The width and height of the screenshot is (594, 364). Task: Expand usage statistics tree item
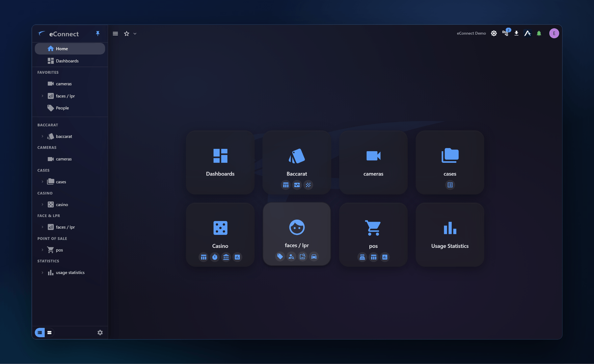click(42, 273)
